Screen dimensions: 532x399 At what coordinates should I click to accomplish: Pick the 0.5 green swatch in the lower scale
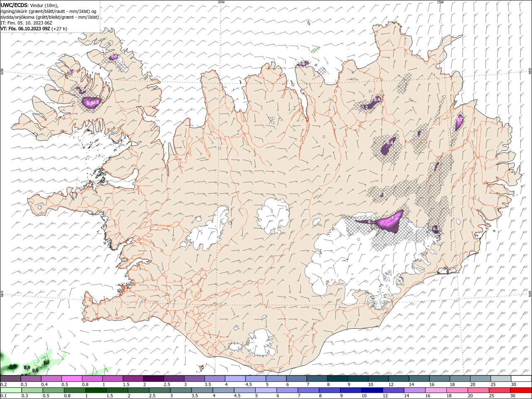(53, 390)
